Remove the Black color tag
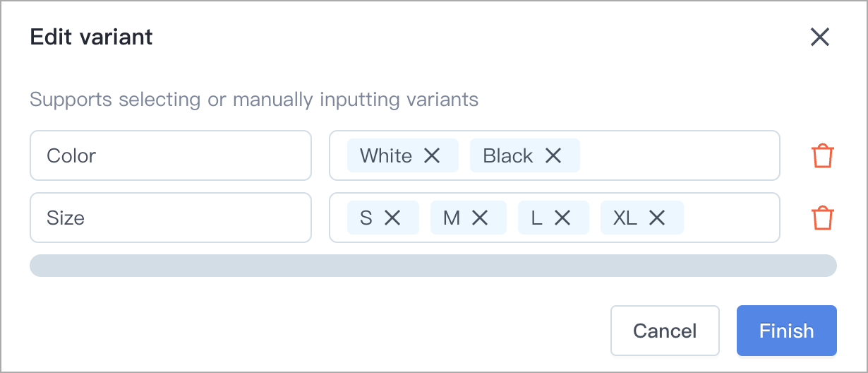The width and height of the screenshot is (868, 373). [x=553, y=155]
